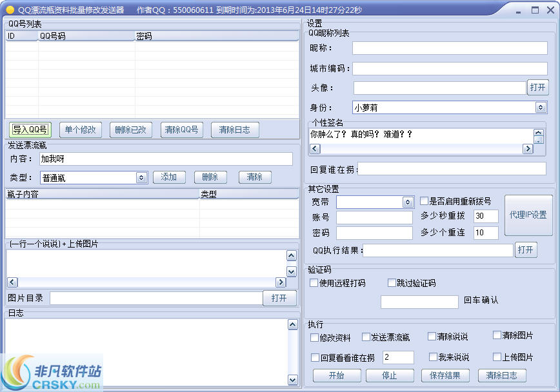Click 清除 next to the bottle type
Viewport: 560px width, 392px height.
[x=255, y=177]
